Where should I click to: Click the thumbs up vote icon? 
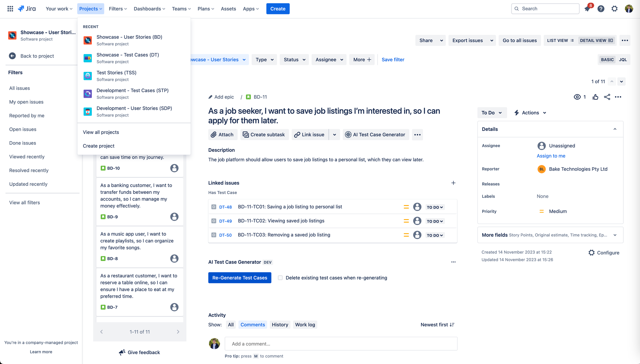595,97
